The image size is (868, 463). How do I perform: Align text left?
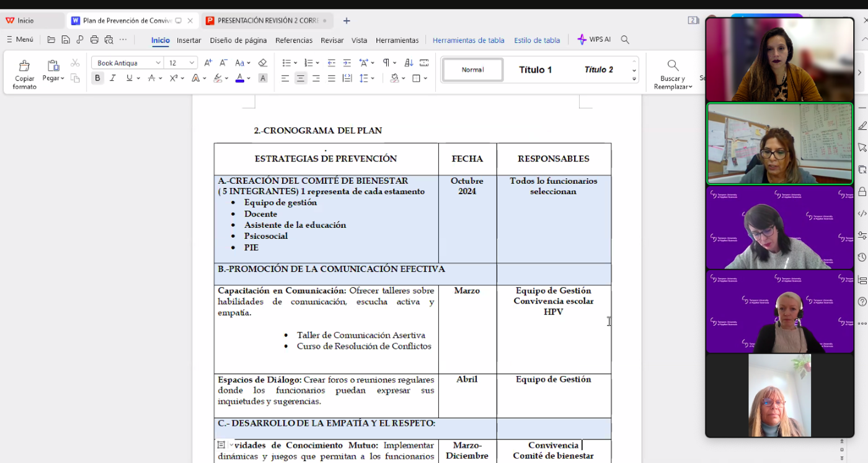pos(285,78)
